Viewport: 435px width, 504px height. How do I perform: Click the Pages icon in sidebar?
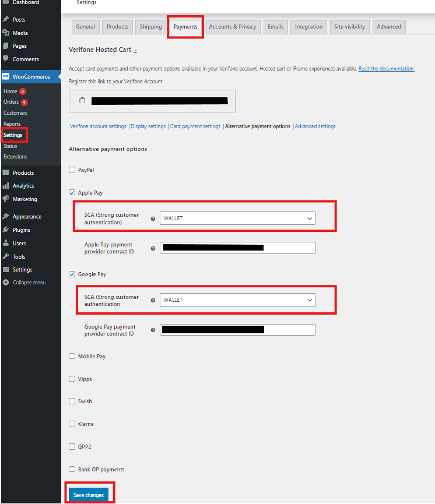pyautogui.click(x=6, y=46)
